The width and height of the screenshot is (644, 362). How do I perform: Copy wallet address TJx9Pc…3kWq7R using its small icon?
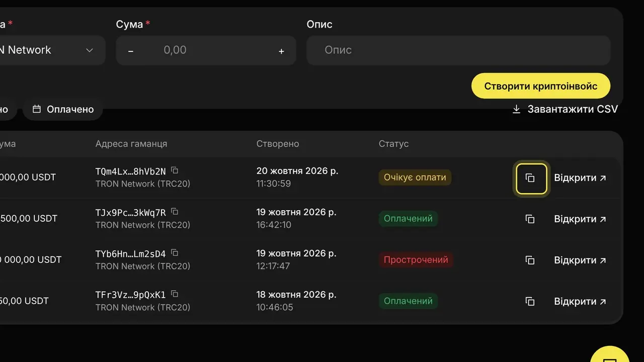(175, 211)
